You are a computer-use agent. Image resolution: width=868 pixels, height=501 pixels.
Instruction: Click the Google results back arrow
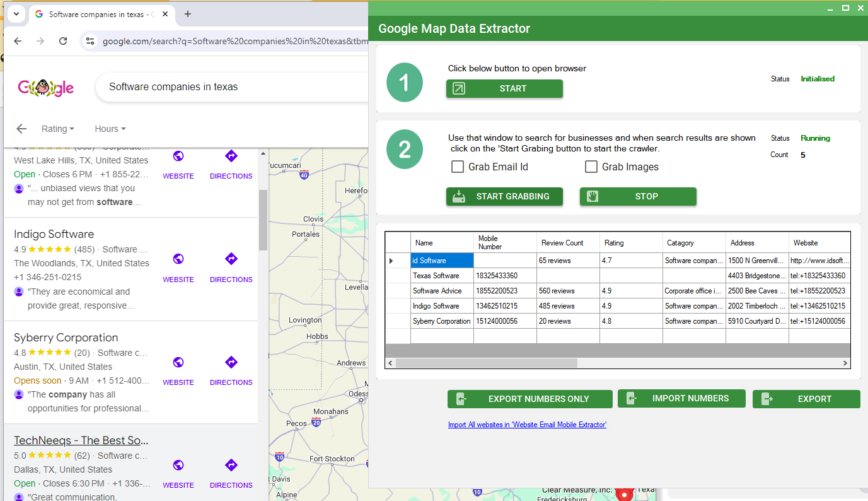pyautogui.click(x=21, y=129)
